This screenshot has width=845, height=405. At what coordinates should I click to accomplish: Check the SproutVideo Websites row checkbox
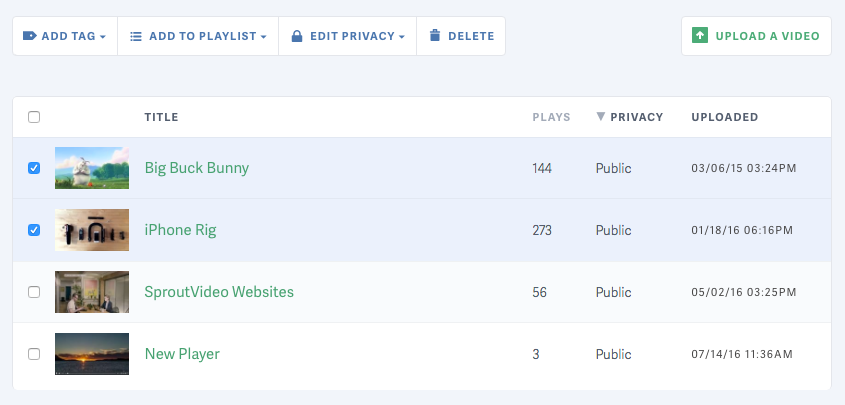point(34,292)
